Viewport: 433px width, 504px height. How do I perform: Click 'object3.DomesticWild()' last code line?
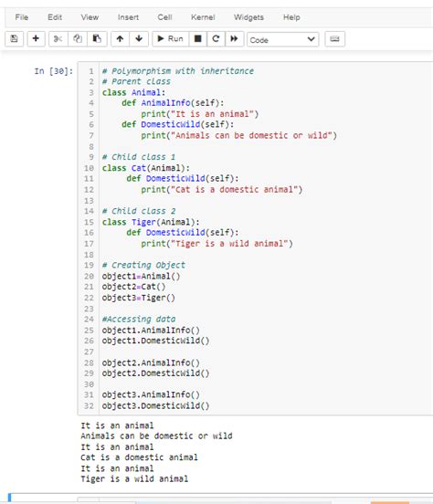pos(155,405)
